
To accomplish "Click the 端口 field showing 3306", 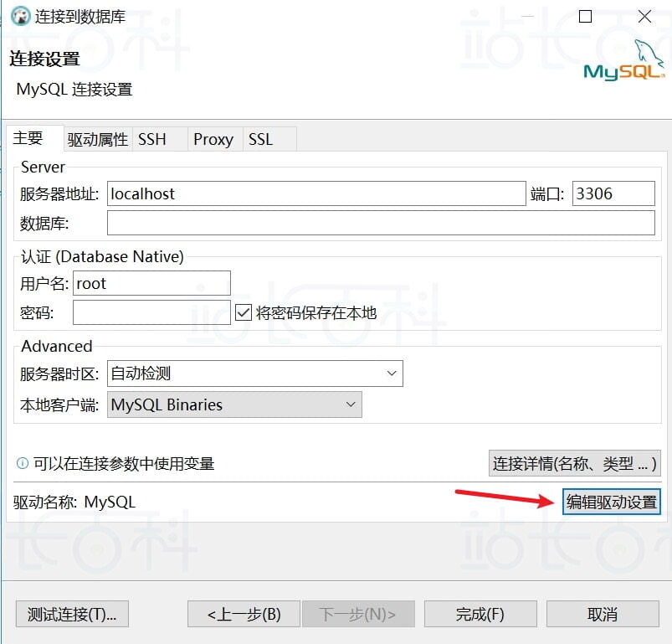I will (613, 193).
